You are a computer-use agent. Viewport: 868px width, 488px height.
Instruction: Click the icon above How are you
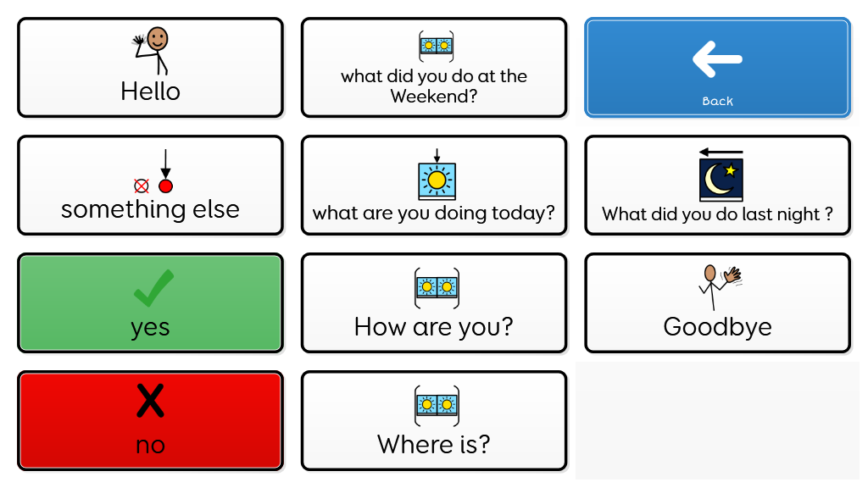tap(437, 288)
